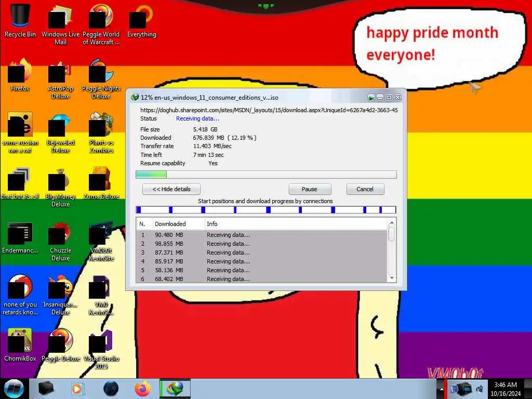The width and height of the screenshot is (532, 399).
Task: Open Bejeweled Deluxe desktop icon
Action: point(60,132)
